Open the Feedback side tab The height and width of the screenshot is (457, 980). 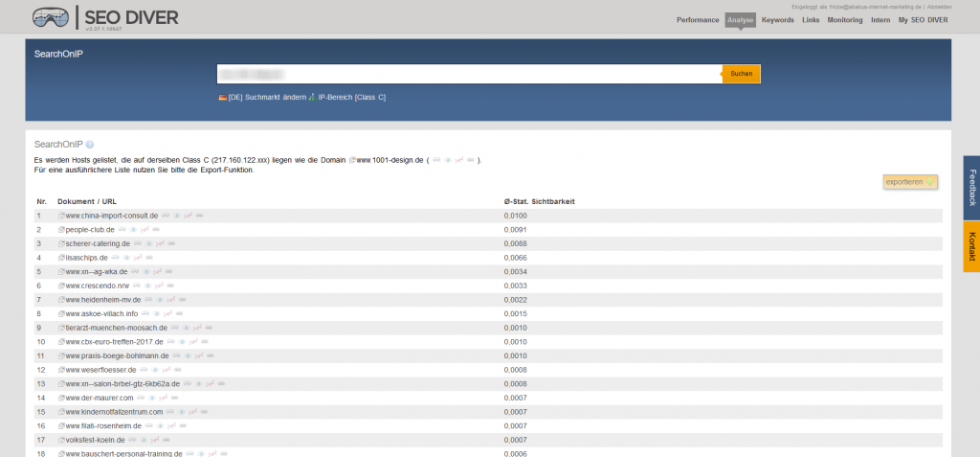coord(971,188)
